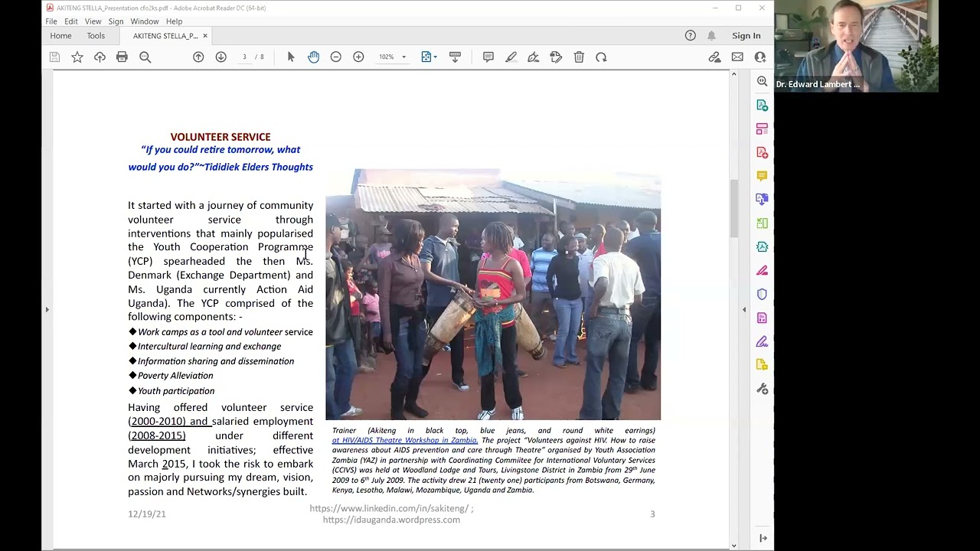Select the Highlight text pen tool
This screenshot has height=551, width=980.
pos(511,57)
